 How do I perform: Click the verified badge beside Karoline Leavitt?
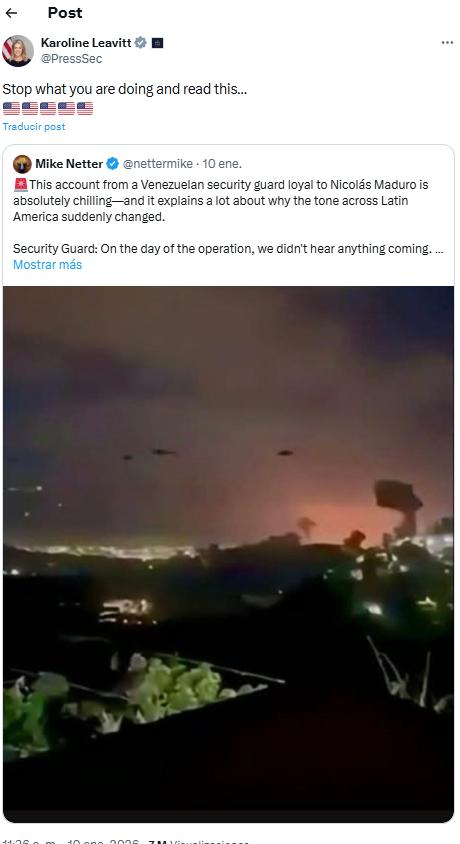(x=140, y=43)
